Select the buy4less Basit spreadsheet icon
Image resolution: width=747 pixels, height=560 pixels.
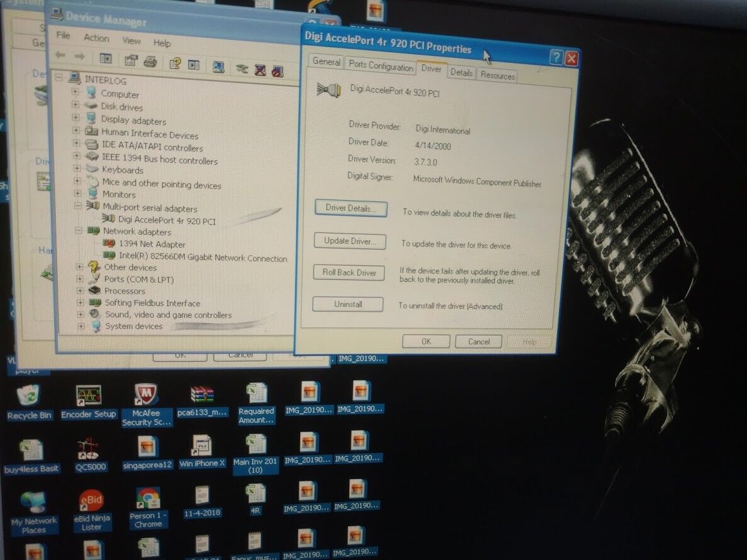click(31, 456)
